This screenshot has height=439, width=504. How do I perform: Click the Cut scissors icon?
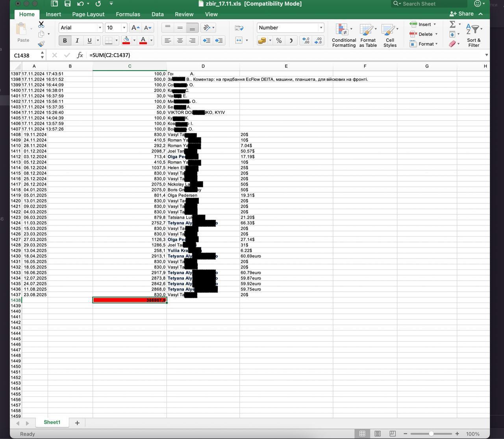click(x=41, y=24)
